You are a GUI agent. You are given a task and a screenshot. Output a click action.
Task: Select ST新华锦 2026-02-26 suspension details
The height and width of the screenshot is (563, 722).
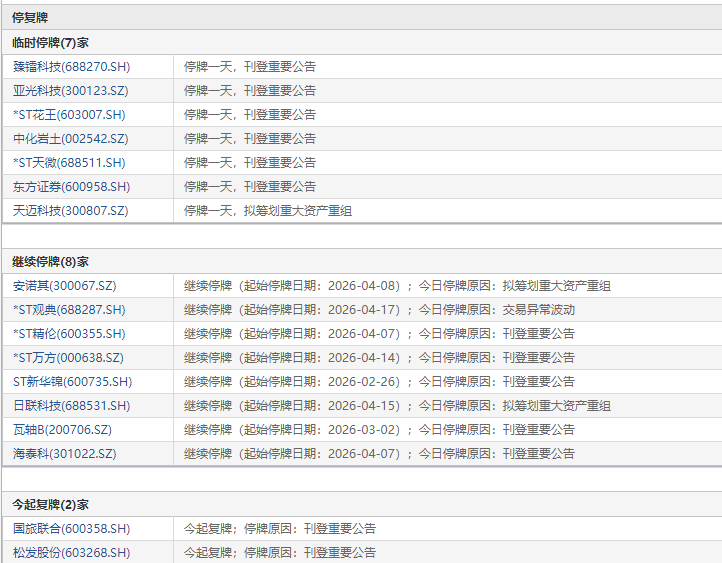(x=379, y=382)
